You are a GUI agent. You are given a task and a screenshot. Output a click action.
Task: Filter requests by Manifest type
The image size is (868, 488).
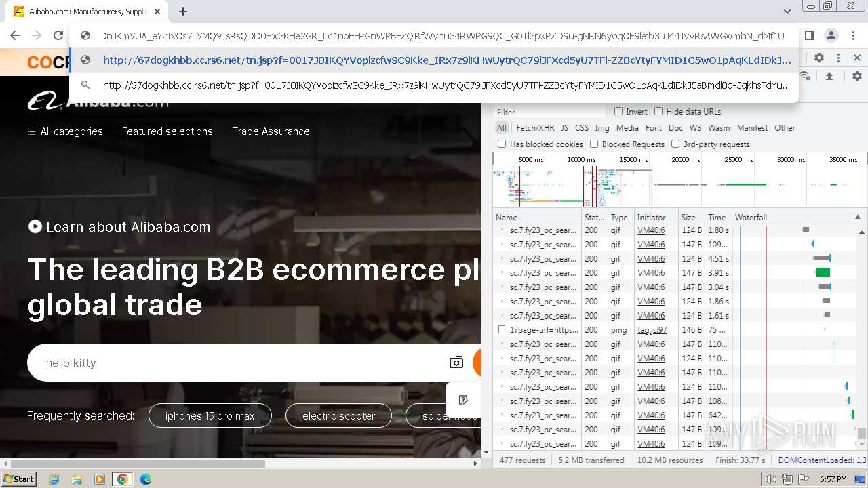click(x=752, y=128)
